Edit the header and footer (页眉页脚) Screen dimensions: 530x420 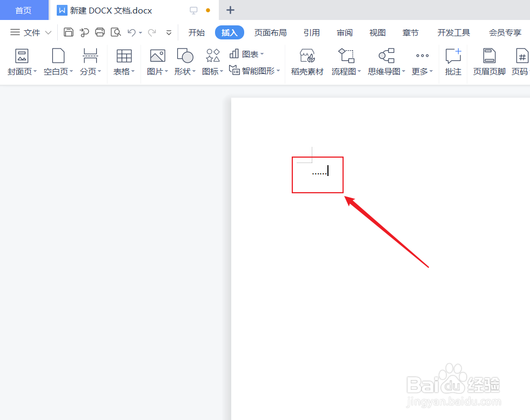pyautogui.click(x=488, y=61)
